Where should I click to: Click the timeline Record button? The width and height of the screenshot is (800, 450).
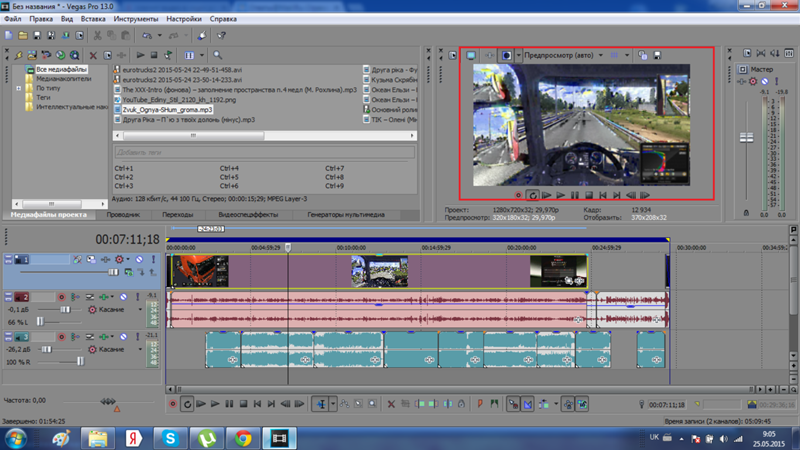coord(173,405)
